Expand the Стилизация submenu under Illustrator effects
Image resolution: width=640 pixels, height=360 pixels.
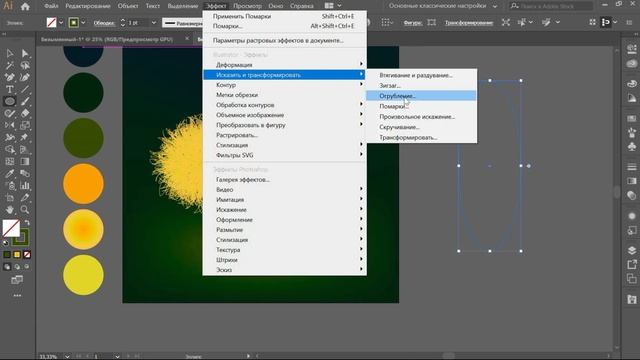(x=285, y=145)
